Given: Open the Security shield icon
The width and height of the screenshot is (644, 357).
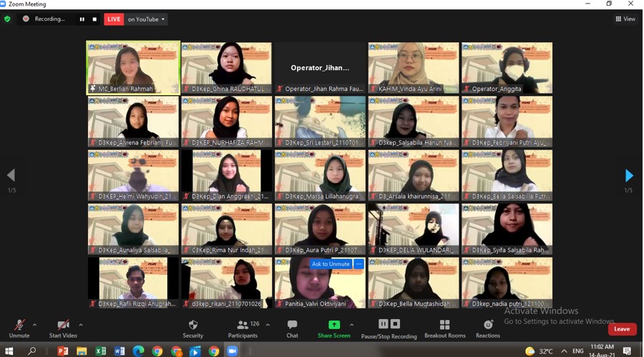Looking at the screenshot, I should click(193, 325).
